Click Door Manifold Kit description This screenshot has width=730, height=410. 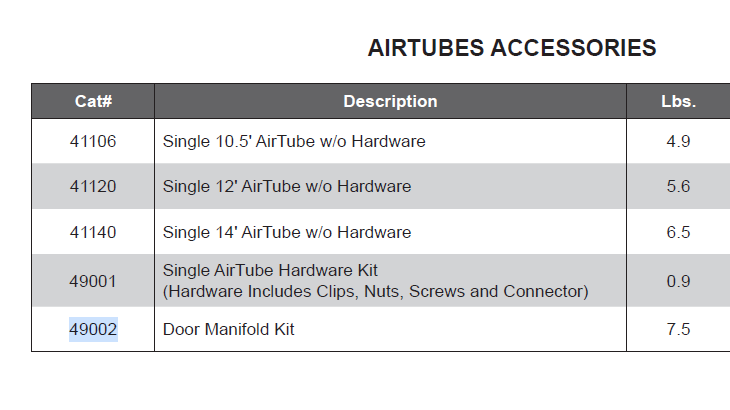(x=229, y=330)
